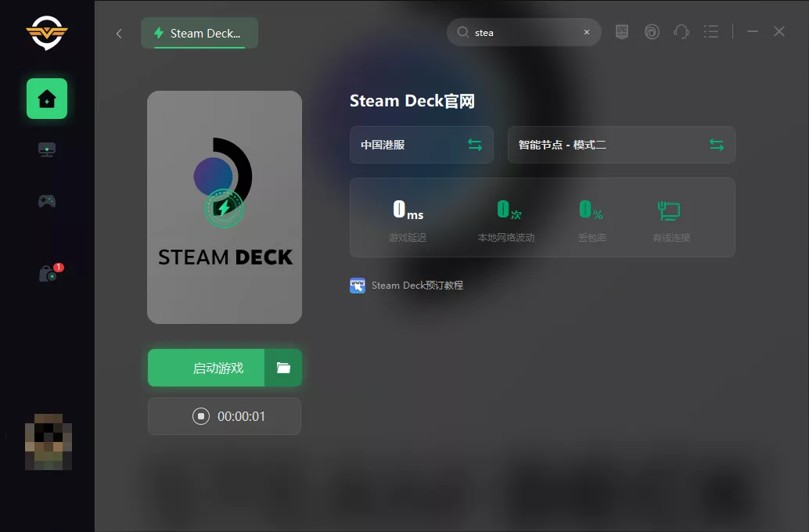Close the accelerator window
This screenshot has height=532, width=809.
pos(779,31)
